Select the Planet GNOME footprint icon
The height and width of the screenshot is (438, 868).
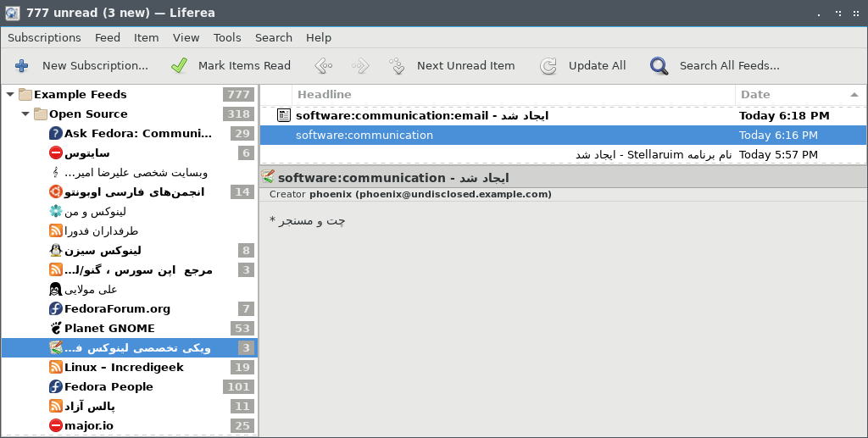click(56, 328)
